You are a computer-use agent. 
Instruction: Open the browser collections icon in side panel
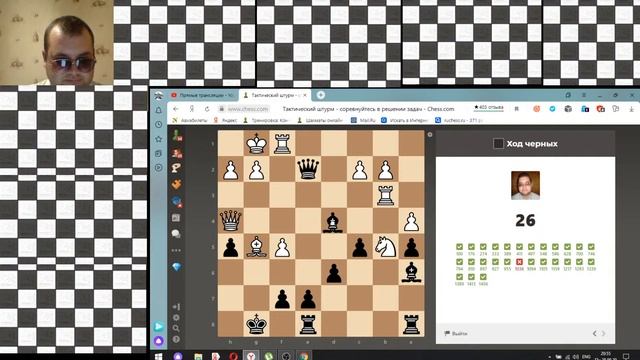[x=159, y=153]
